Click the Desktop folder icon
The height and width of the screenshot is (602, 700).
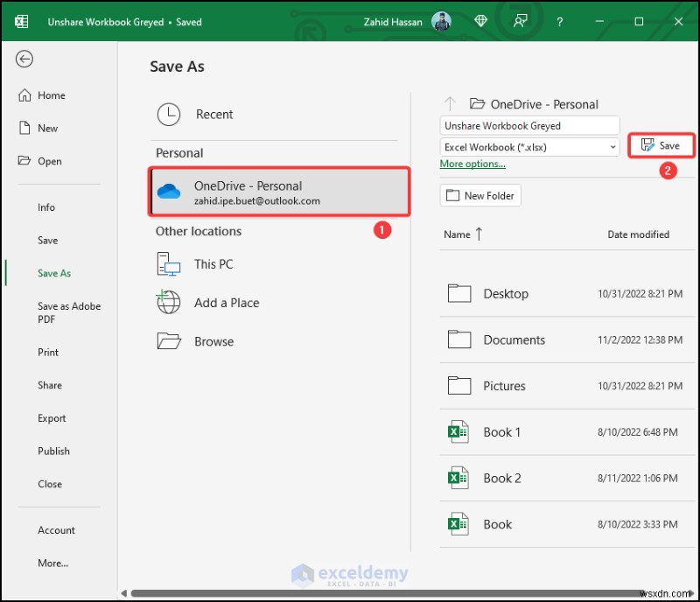tap(459, 293)
